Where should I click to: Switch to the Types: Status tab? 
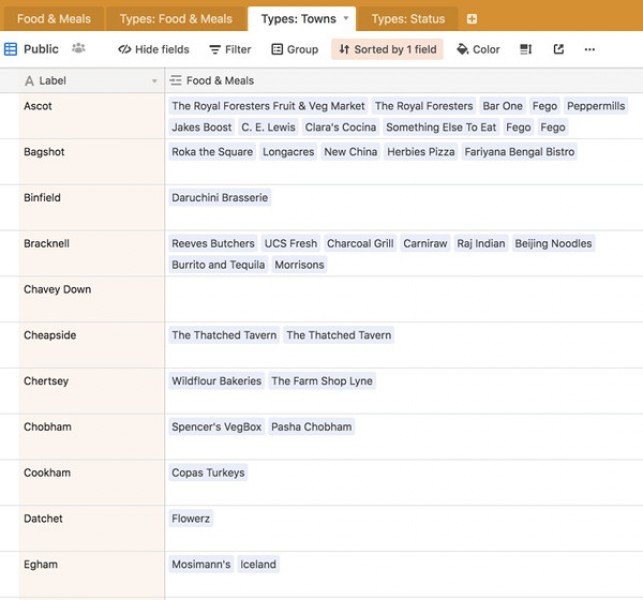pos(408,19)
